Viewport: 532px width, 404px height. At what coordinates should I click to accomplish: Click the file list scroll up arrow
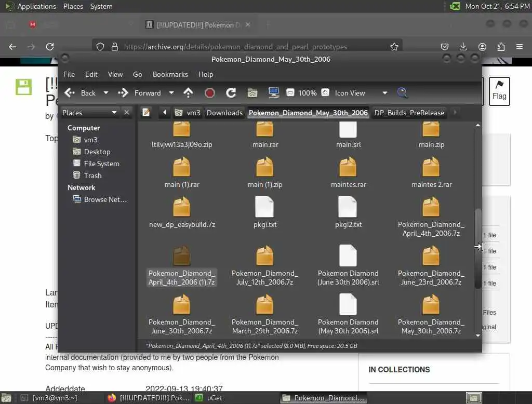(478, 125)
